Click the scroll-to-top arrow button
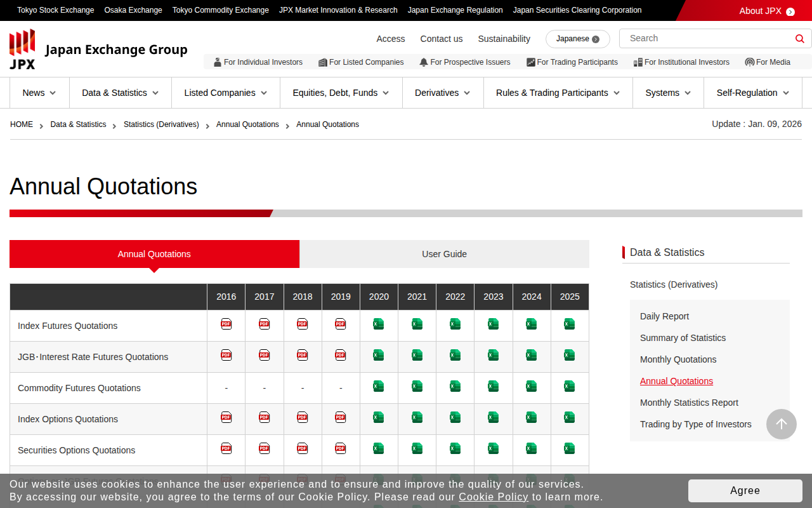Viewport: 812px width, 508px height. click(x=781, y=424)
